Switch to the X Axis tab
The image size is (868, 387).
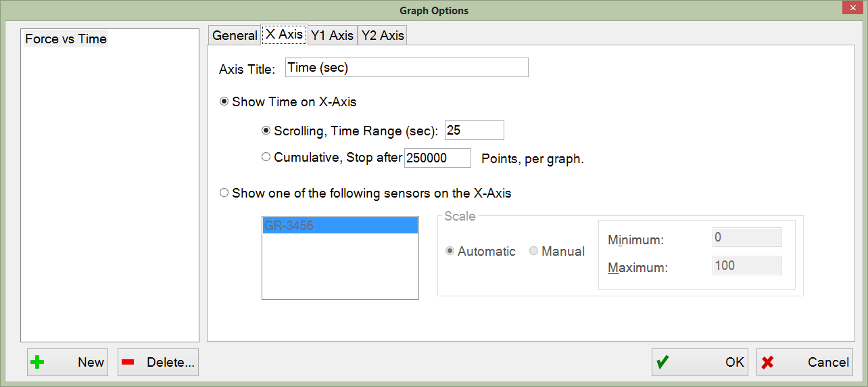(x=284, y=34)
